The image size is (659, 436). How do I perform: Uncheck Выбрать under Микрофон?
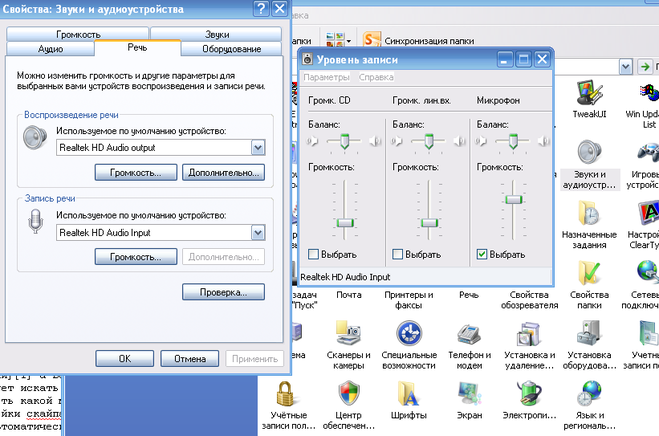point(482,255)
